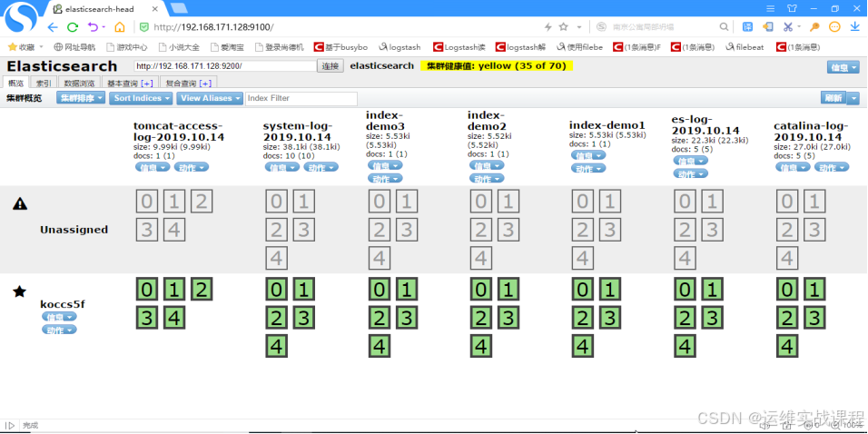Screen dimensions: 868x434
Task: Open 动作 dropdown for tomcat-access-log index
Action: pyautogui.click(x=192, y=167)
